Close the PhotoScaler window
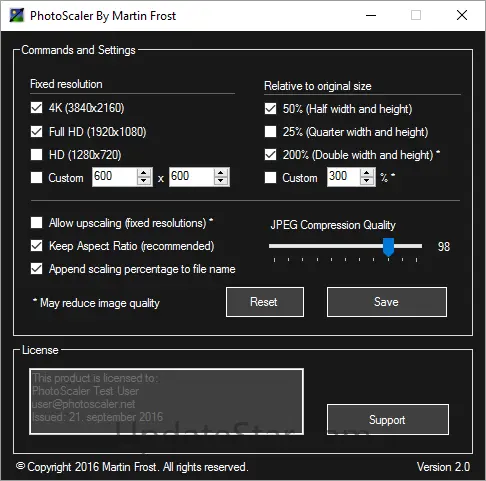The width and height of the screenshot is (486, 481). pos(462,15)
